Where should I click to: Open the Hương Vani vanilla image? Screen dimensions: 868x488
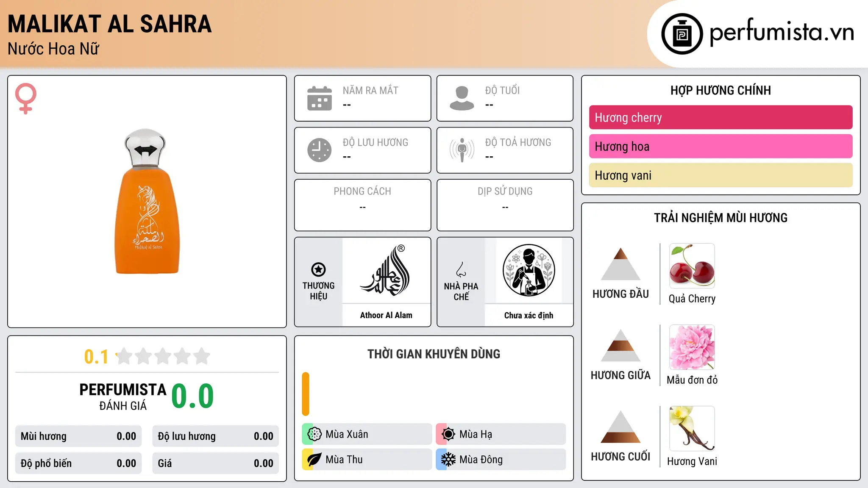[x=692, y=429]
